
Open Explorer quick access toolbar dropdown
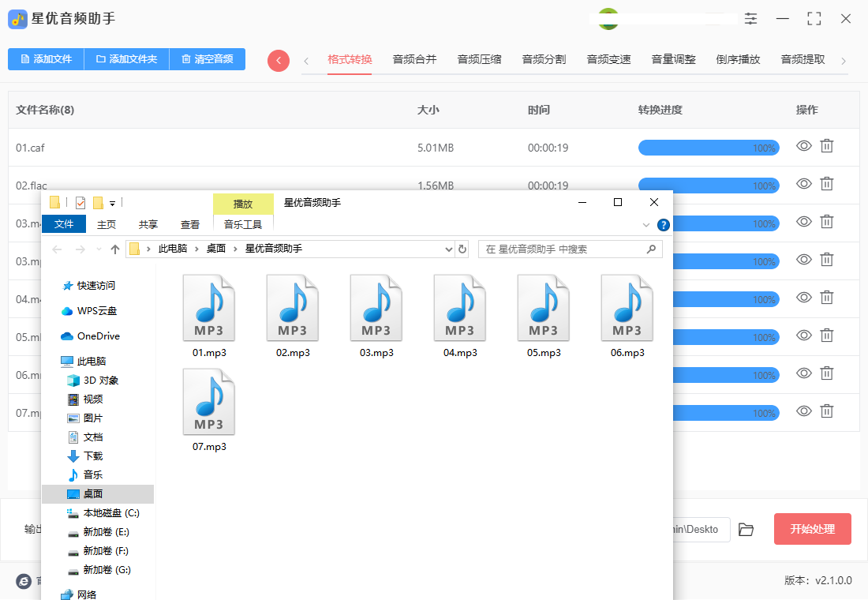point(112,204)
